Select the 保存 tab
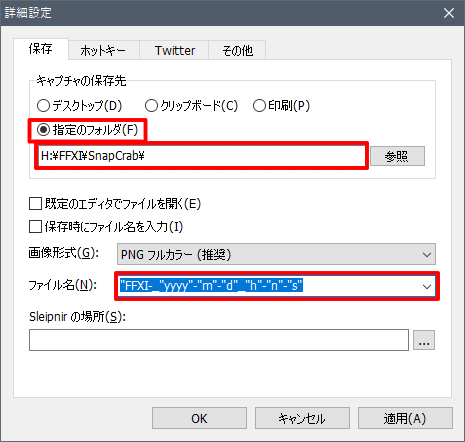Image resolution: width=465 pixels, height=442 pixels. [x=41, y=49]
